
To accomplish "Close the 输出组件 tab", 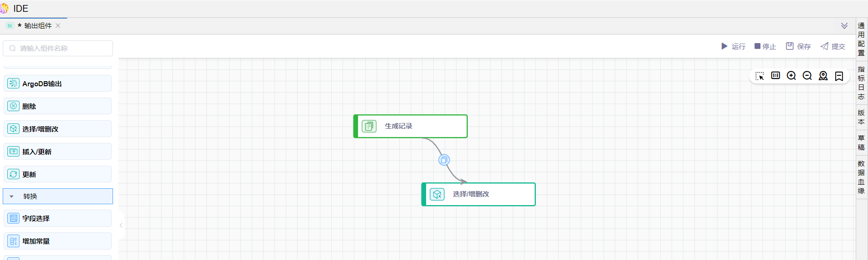I will (x=58, y=26).
